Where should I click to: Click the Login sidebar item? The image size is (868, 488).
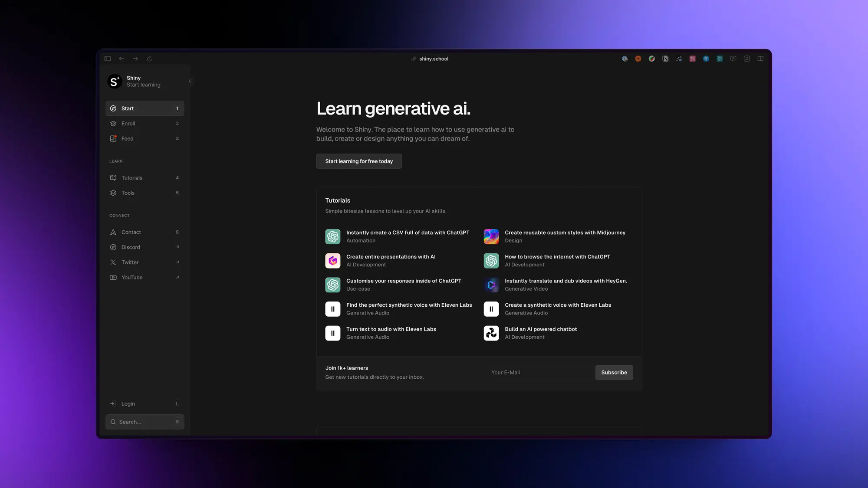[x=145, y=404]
